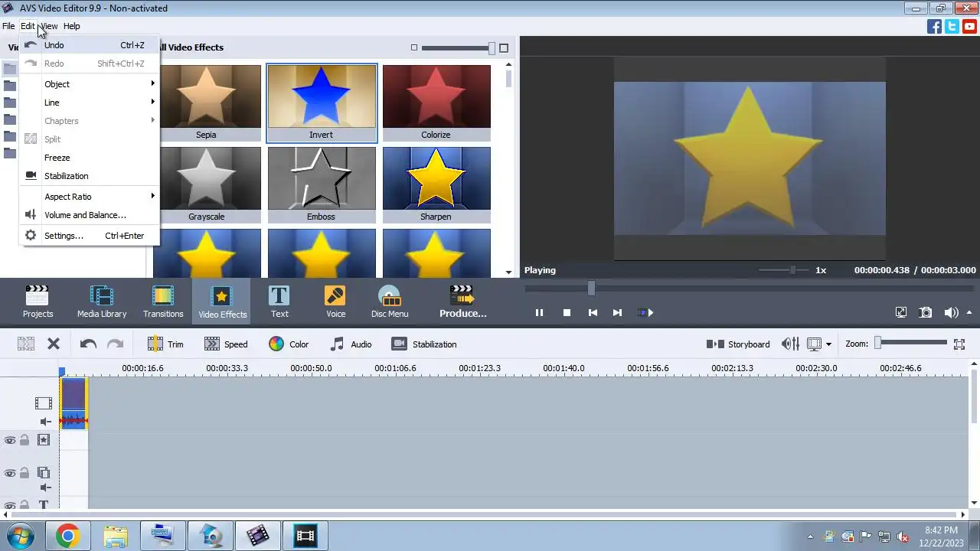The width and height of the screenshot is (980, 551).
Task: Open the File menu
Action: click(8, 26)
